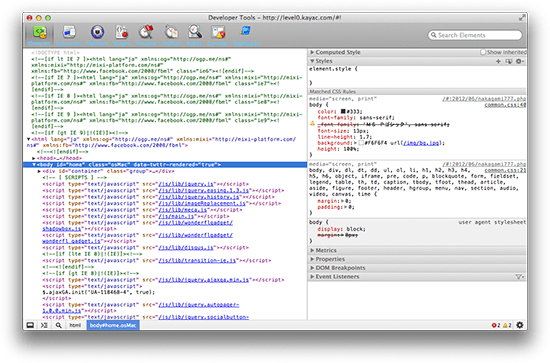Open common.css:21 source link
Screen dimensions: 550x363
[505, 170]
